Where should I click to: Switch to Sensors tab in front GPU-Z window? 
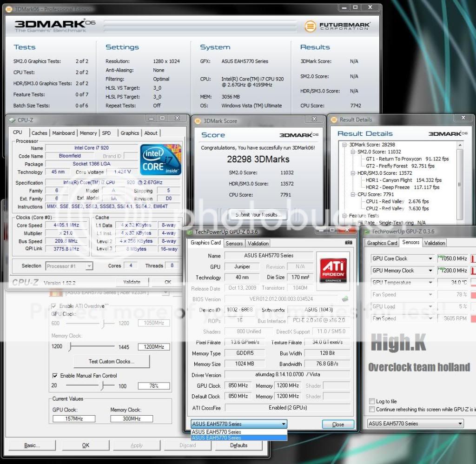click(234, 244)
